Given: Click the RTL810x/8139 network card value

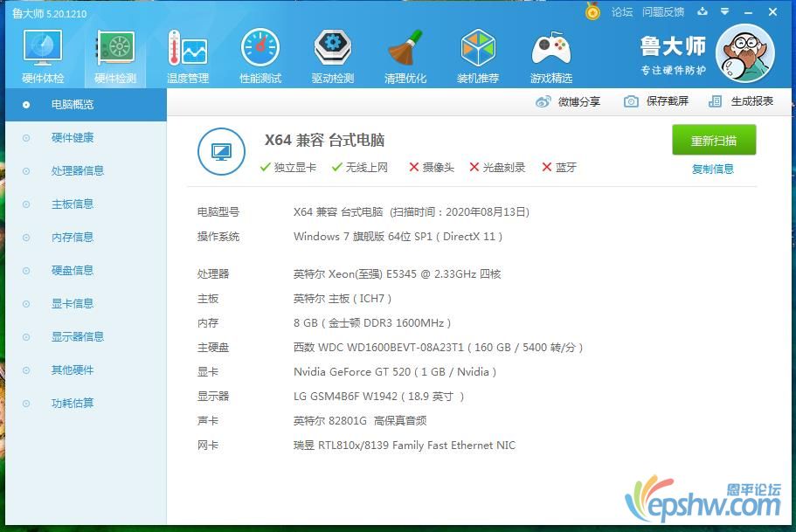Looking at the screenshot, I should pyautogui.click(x=404, y=446).
